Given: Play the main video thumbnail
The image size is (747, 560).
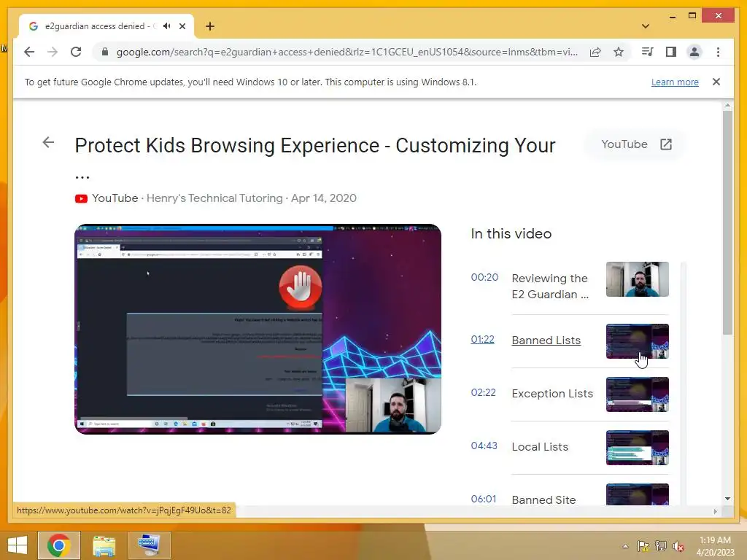Looking at the screenshot, I should click(258, 329).
